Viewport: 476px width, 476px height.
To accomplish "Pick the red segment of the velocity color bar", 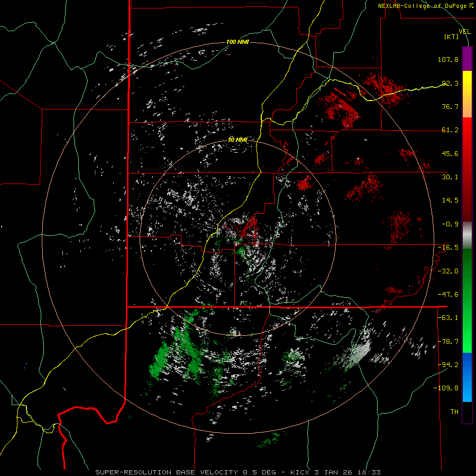I will [467, 169].
